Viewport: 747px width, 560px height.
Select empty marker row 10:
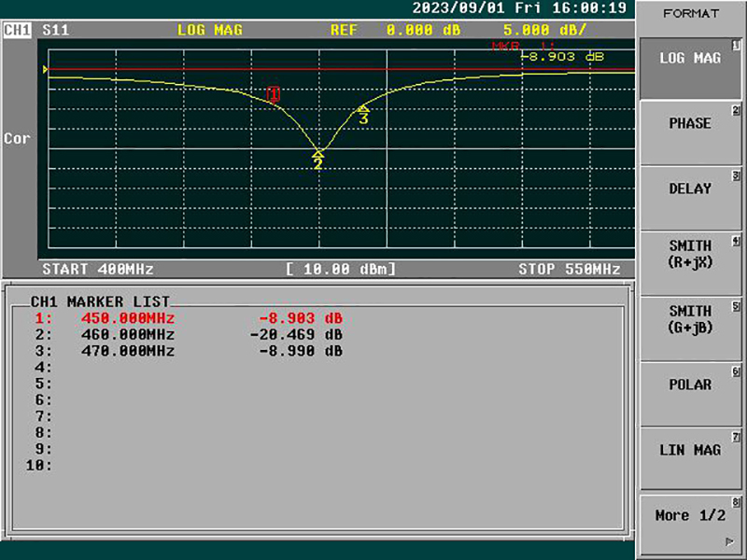(x=38, y=465)
